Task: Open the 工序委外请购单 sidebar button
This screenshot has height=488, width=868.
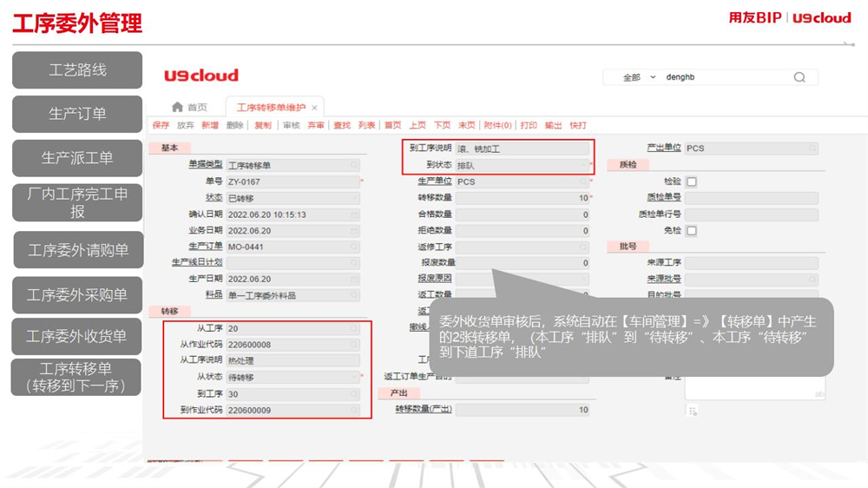Action: (78, 250)
